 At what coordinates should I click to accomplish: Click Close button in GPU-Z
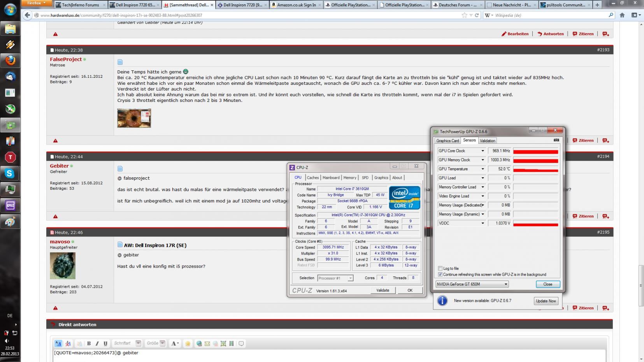[547, 284]
